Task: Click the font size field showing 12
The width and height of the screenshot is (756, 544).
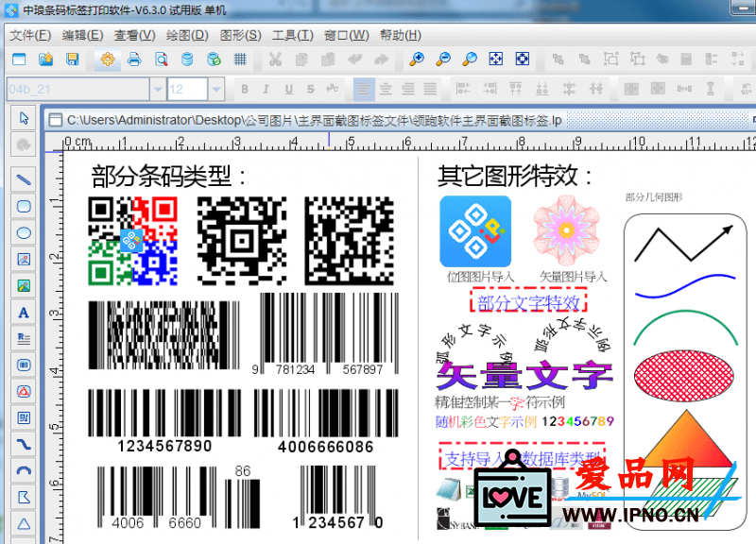Action: (187, 89)
